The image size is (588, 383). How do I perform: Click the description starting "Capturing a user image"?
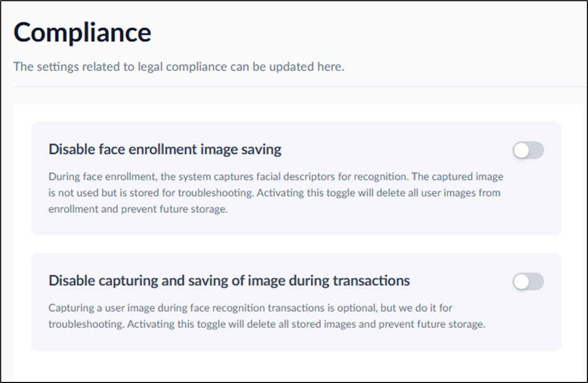267,316
